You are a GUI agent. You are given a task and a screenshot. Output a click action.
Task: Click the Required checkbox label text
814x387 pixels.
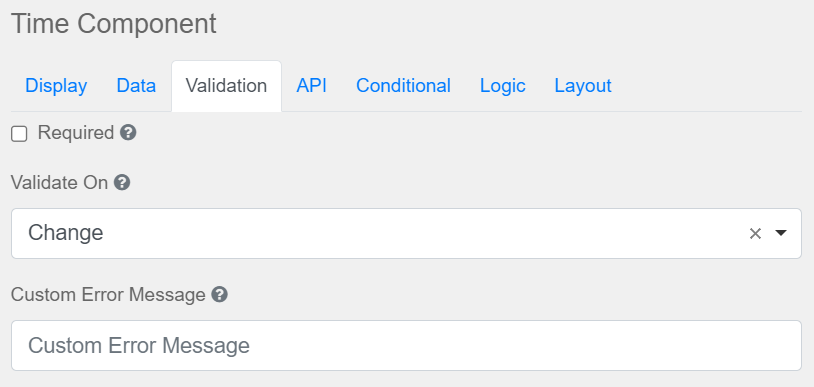pos(76,133)
